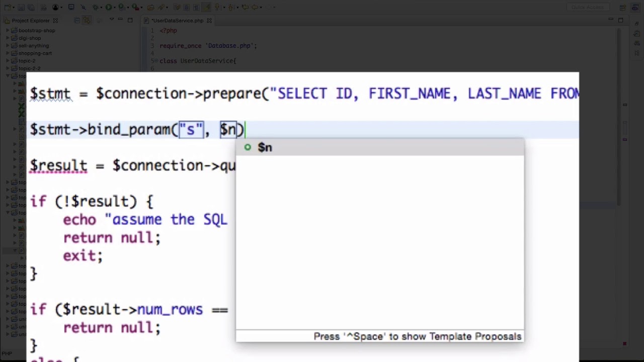Expand the sell-anything project
Screen dimensions: 644x362
(8, 45)
